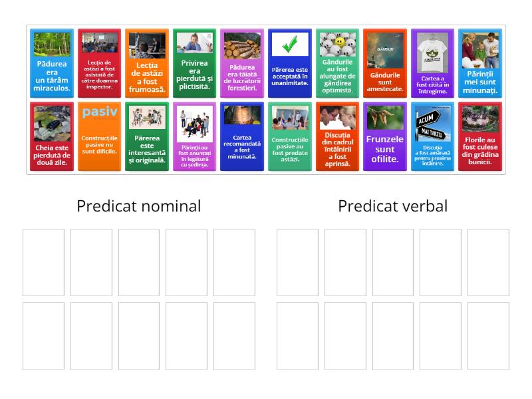The width and height of the screenshot is (532, 399).
Task: Pick the 'Lecția de astăzi a fost frumoasă' card
Action: click(147, 63)
